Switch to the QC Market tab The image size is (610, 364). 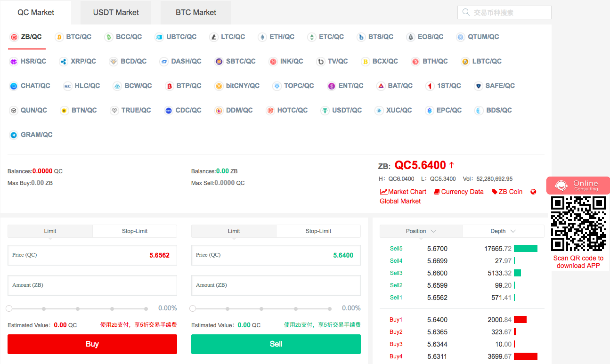point(36,13)
